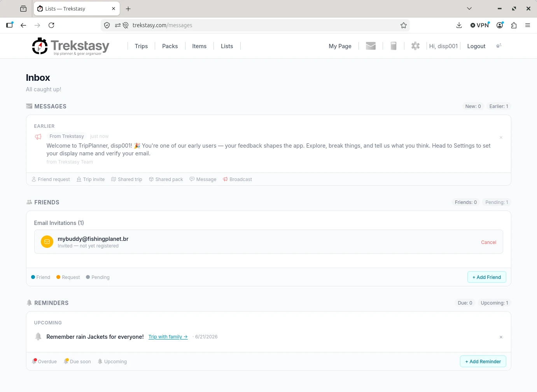Click the Friend request legend item
Image resolution: width=537 pixels, height=392 pixels.
[x=51, y=179]
